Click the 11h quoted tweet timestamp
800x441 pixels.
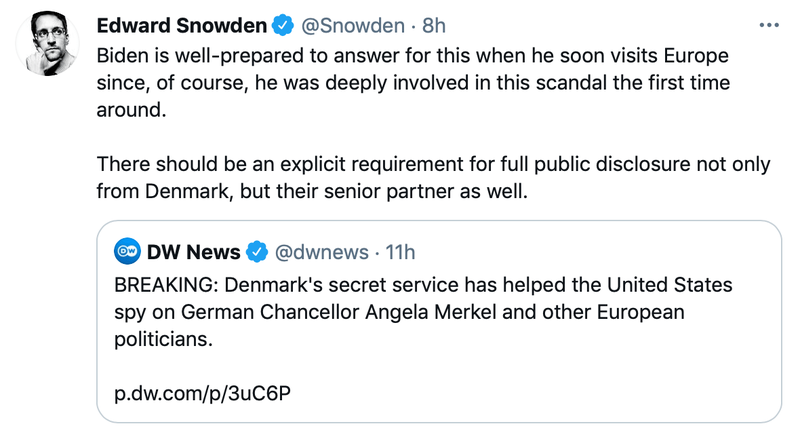[x=400, y=250]
